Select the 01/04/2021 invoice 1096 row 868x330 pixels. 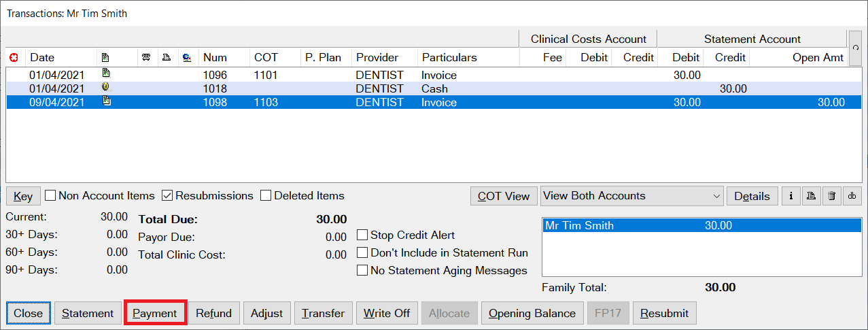click(x=433, y=75)
